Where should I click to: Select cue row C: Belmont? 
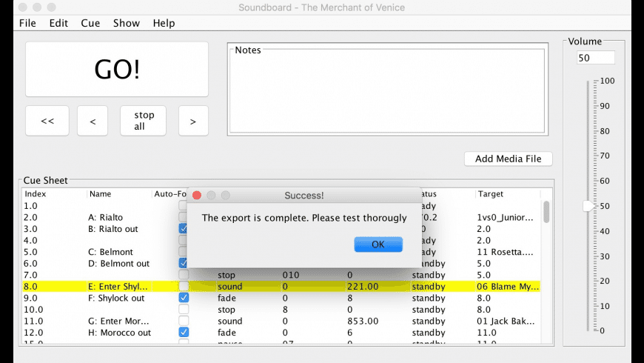coord(110,252)
